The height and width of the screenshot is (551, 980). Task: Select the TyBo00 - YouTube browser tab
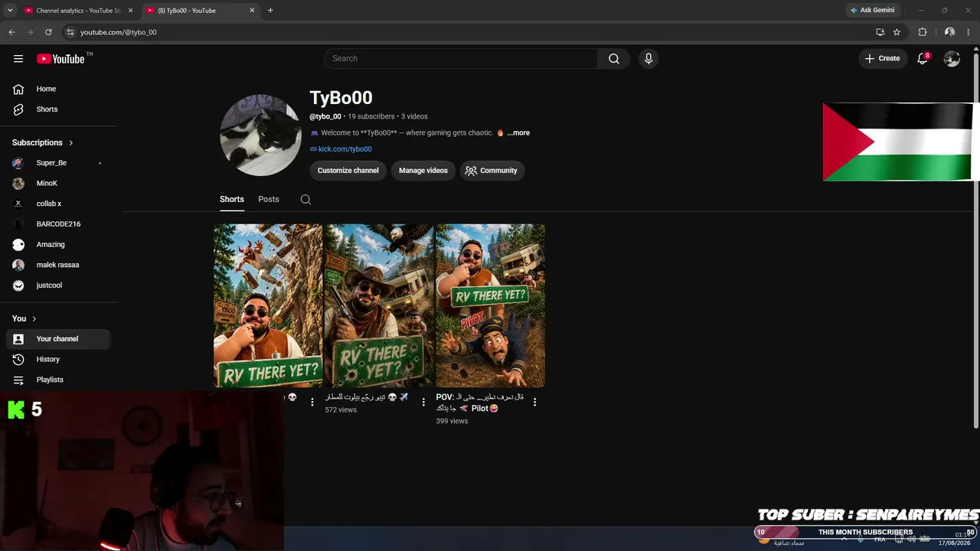click(201, 11)
